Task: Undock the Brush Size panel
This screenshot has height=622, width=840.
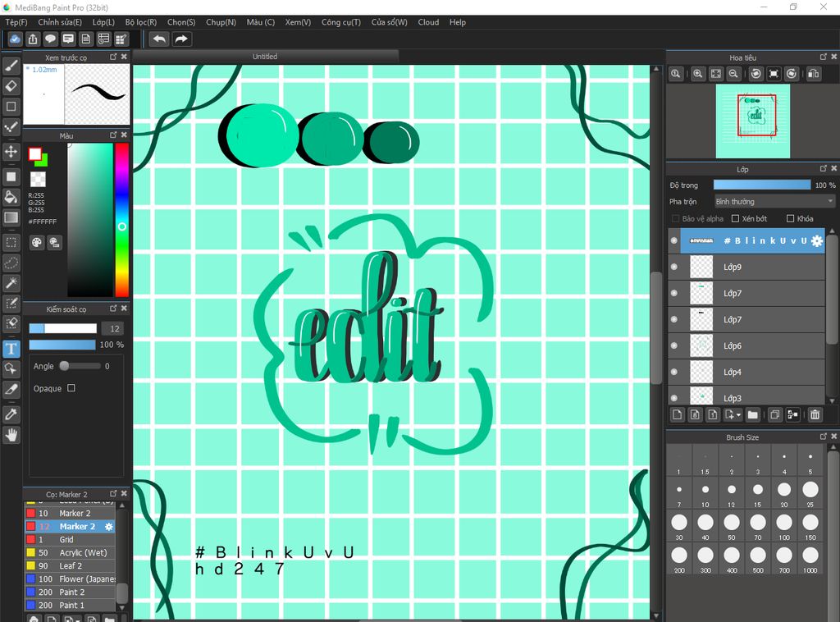Action: (x=824, y=436)
